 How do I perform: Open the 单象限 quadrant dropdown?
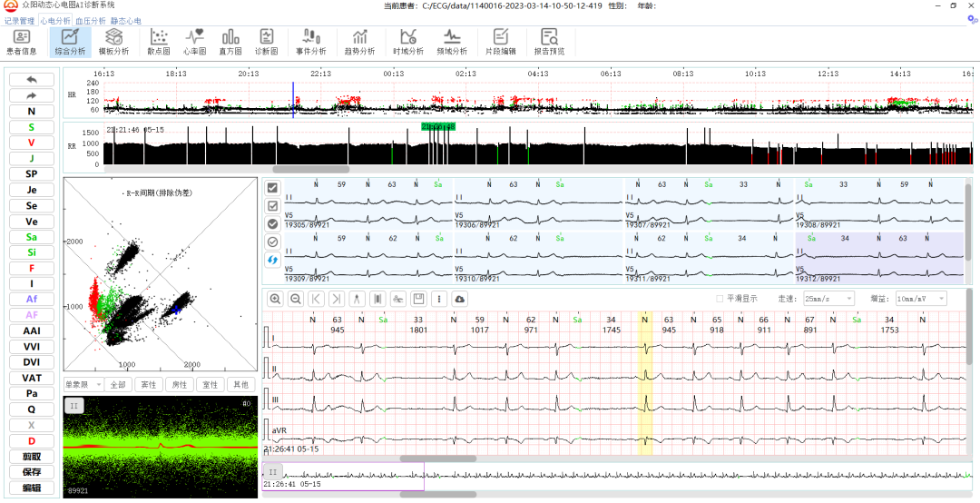pyautogui.click(x=82, y=384)
